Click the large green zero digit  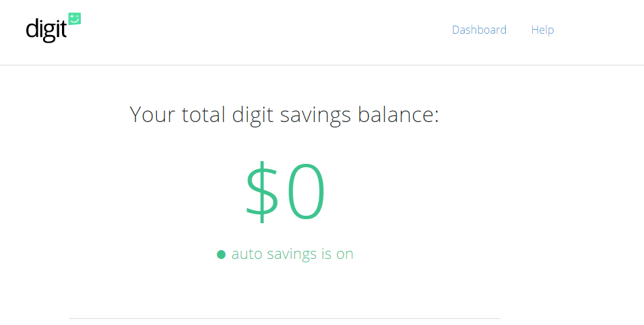pyautogui.click(x=307, y=193)
